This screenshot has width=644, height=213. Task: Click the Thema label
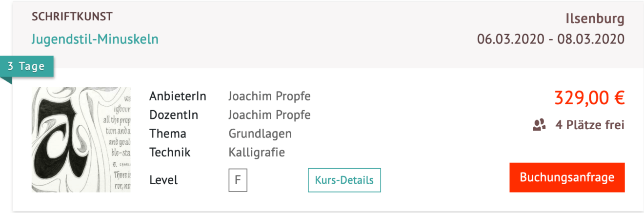pos(168,134)
